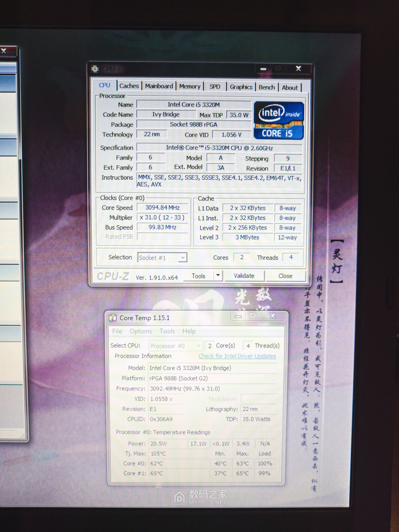The width and height of the screenshot is (399, 532).
Task: Close the partially visible left window
Action: (4, 51)
